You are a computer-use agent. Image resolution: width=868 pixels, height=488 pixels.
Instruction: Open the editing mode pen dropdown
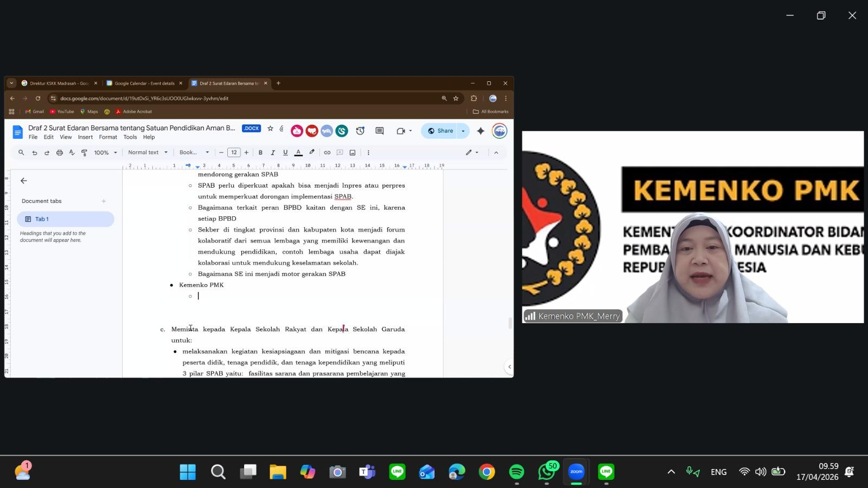[470, 152]
